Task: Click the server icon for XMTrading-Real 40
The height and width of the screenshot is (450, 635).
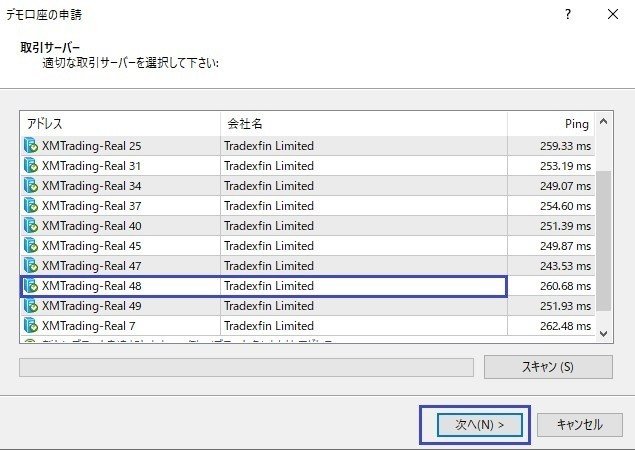Action: [x=31, y=226]
